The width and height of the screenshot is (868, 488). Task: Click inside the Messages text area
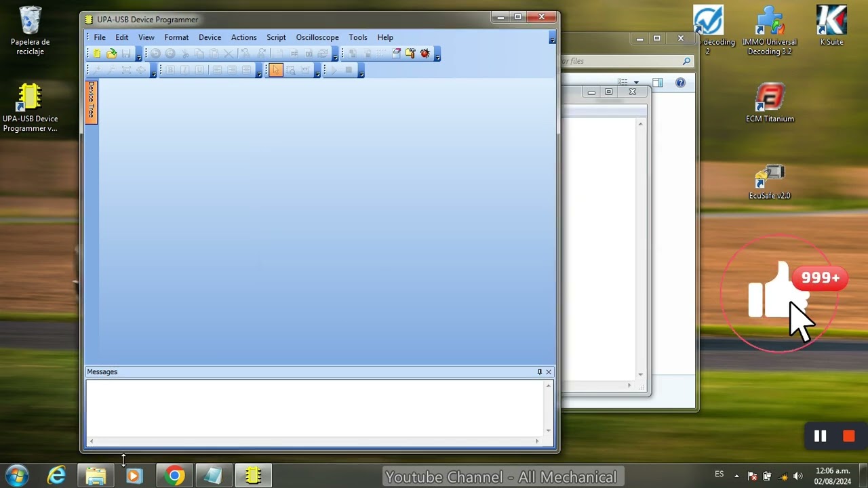(315, 408)
